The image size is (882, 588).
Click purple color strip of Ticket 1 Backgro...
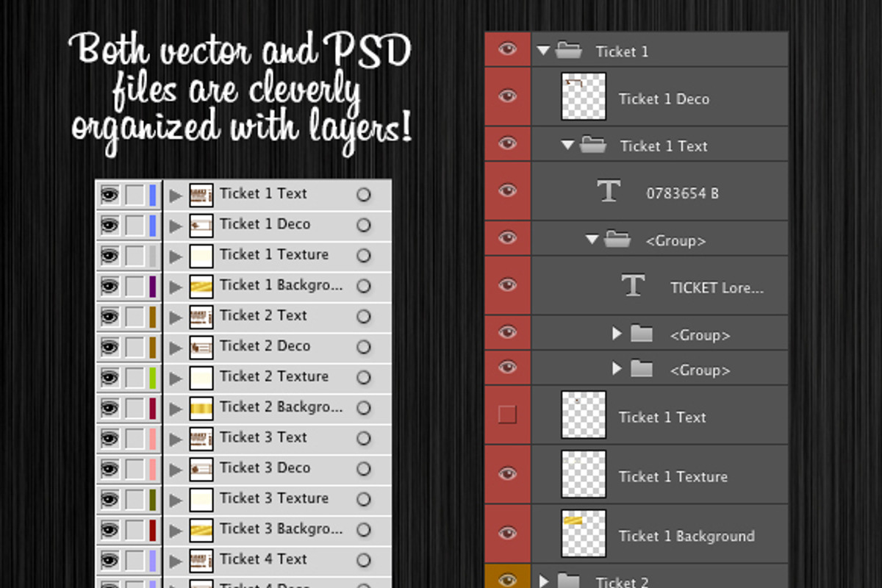pyautogui.click(x=153, y=287)
